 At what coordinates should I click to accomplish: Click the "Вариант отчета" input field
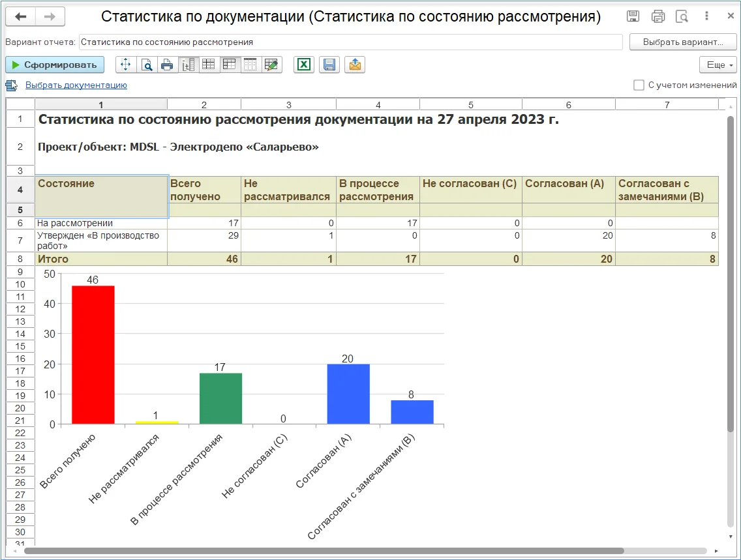click(350, 42)
